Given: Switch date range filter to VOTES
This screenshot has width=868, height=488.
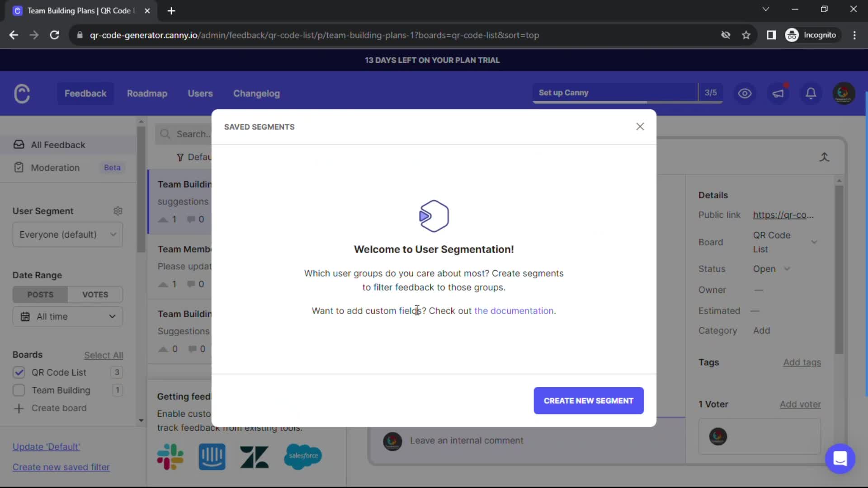Looking at the screenshot, I should pos(95,294).
